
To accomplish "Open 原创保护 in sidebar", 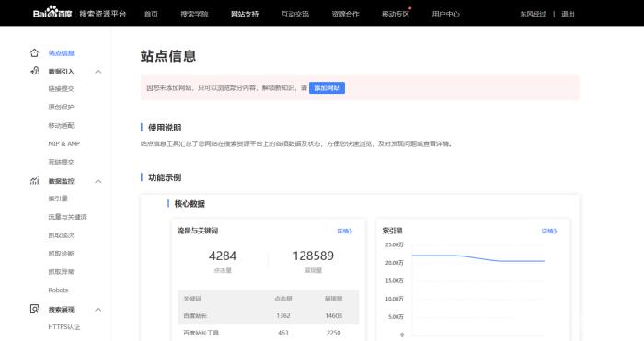I will point(62,108).
